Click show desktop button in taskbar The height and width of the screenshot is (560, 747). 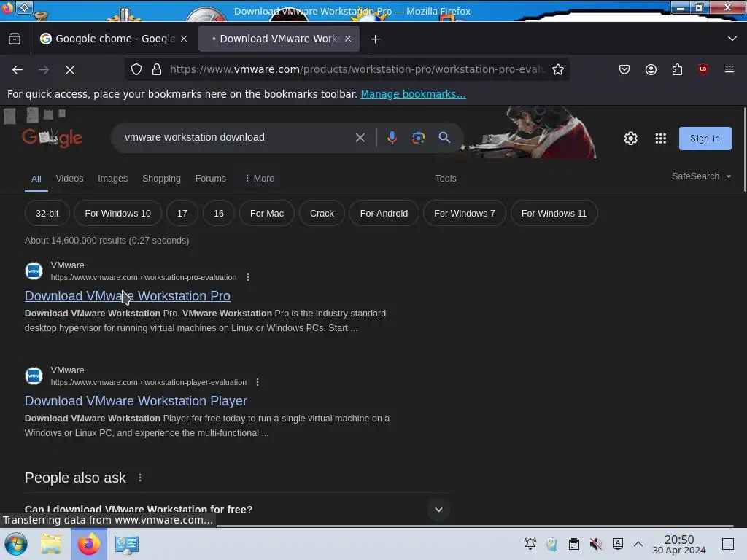pyautogui.click(x=728, y=544)
